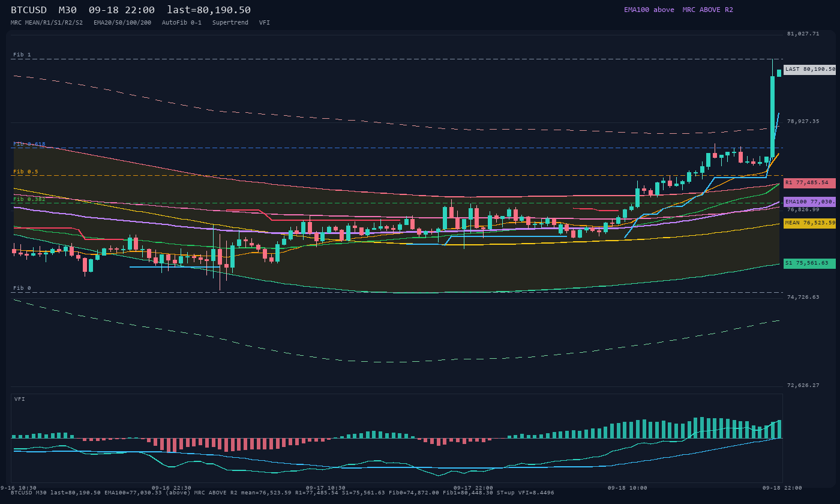Click the 76,826.99 price axis label
840x504 pixels.
[803, 209]
